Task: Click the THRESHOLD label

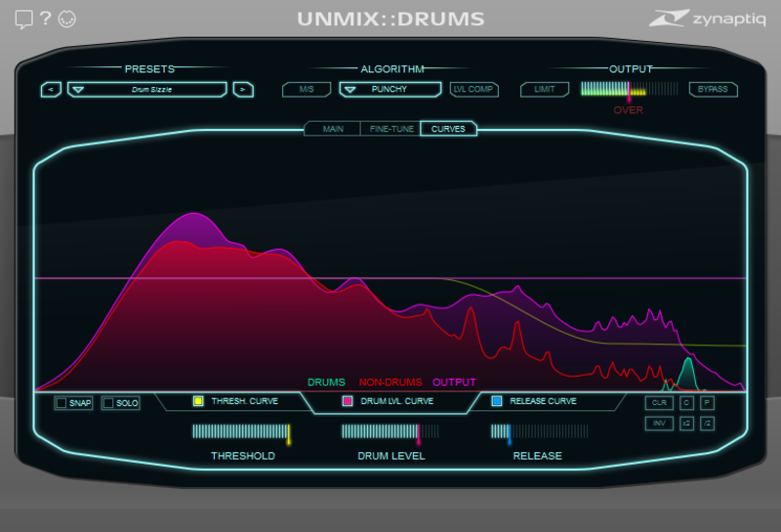Action: 243,456
